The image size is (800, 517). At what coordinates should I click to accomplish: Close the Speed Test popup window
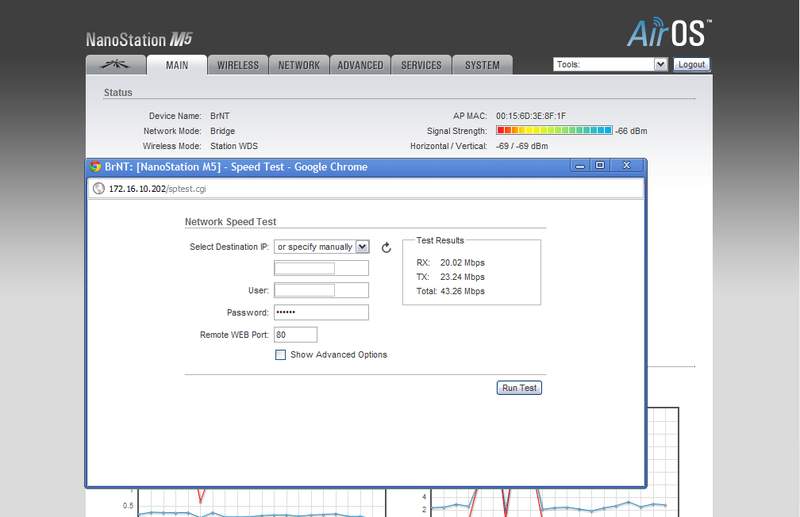(x=627, y=165)
